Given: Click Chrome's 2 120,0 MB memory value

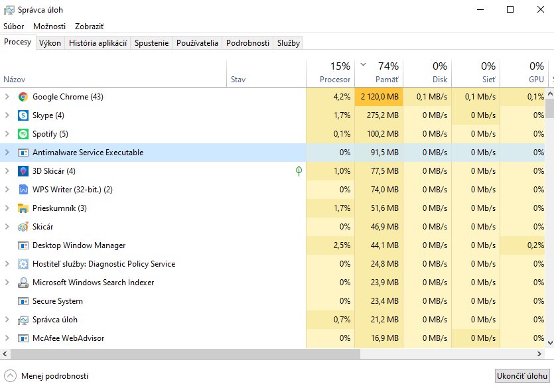Looking at the screenshot, I should [380, 97].
